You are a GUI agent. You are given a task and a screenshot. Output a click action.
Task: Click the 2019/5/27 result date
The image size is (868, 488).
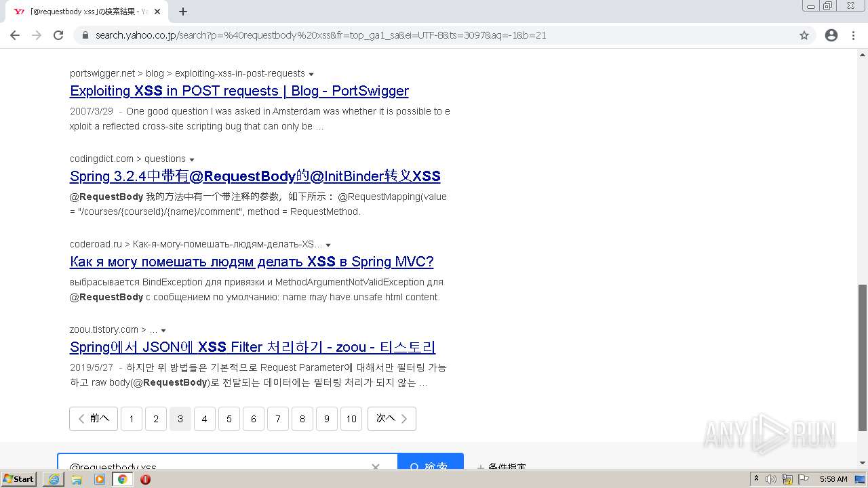(x=92, y=367)
